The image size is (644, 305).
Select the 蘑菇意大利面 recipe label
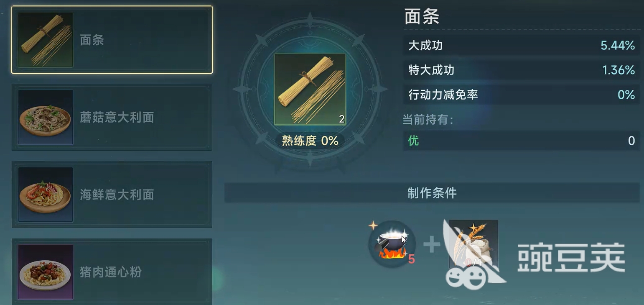click(117, 118)
